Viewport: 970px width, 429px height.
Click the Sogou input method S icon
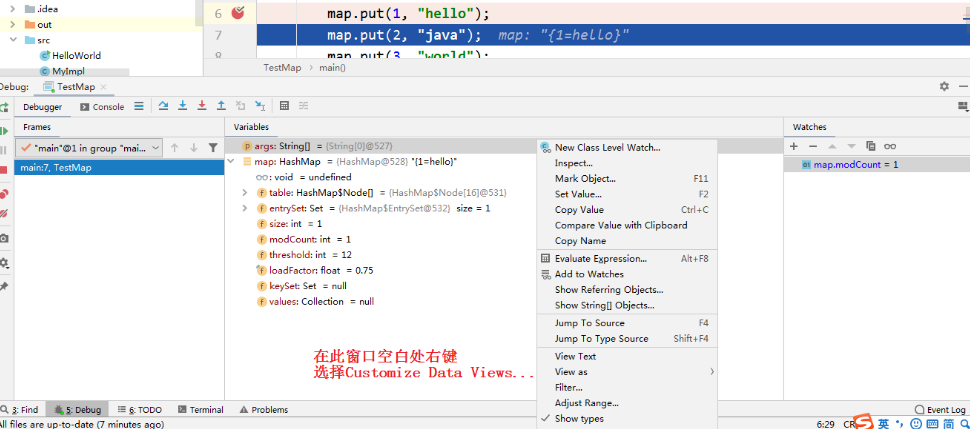tap(863, 423)
